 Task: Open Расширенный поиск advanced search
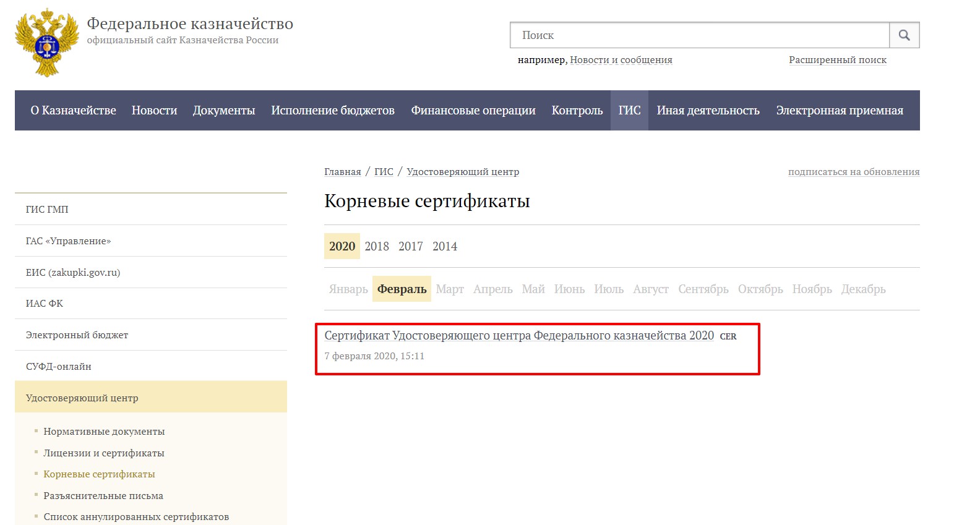click(x=838, y=60)
